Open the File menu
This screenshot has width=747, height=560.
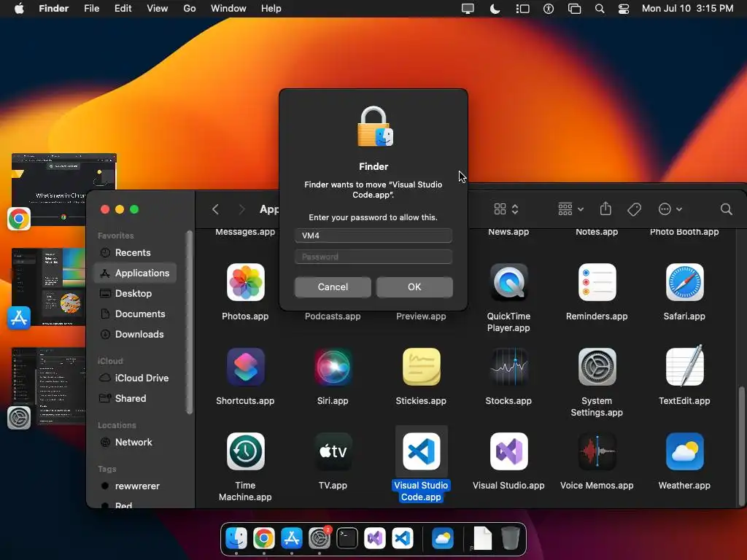[x=91, y=9]
